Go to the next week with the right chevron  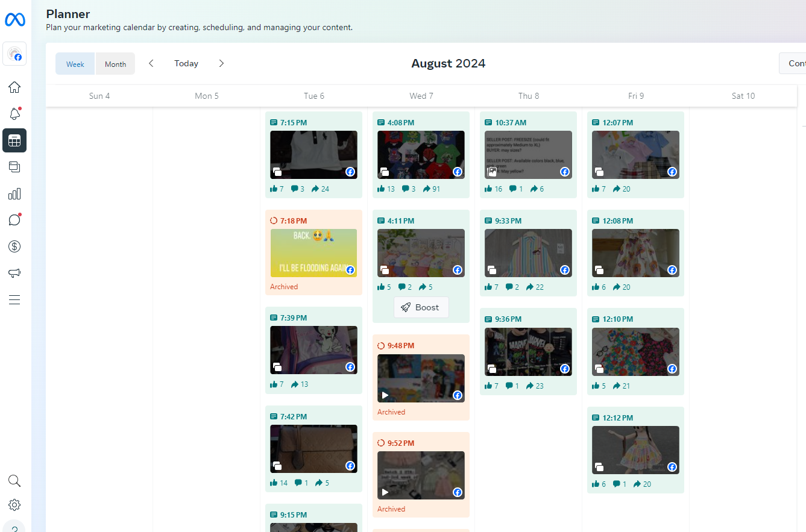coord(221,63)
